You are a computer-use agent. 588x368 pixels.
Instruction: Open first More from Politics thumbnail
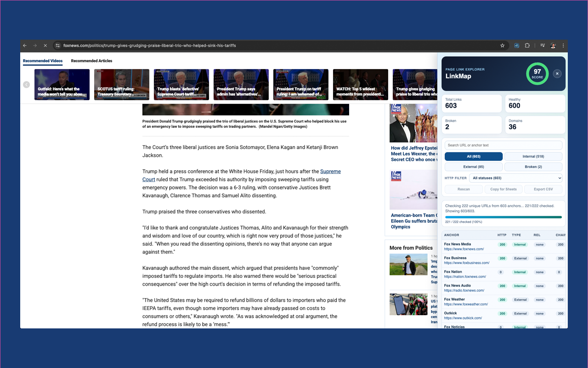click(x=408, y=264)
